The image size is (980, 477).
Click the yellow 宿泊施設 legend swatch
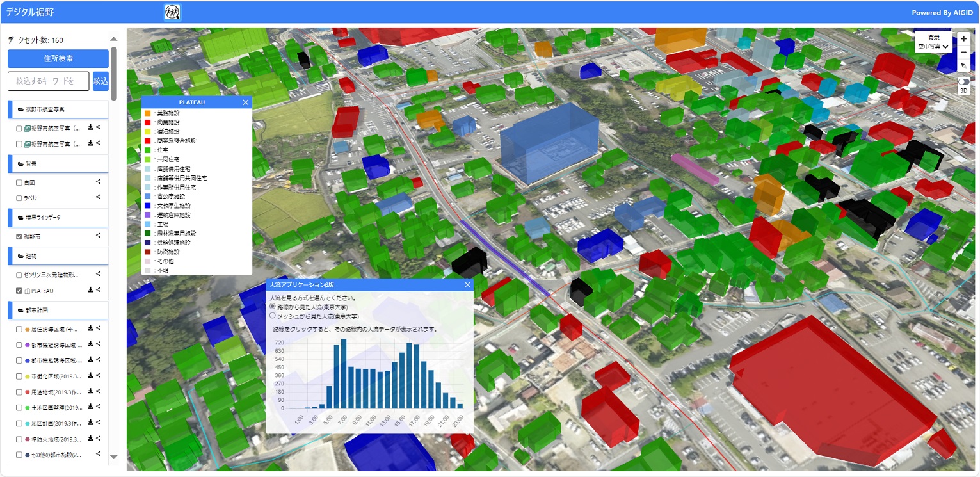point(148,131)
